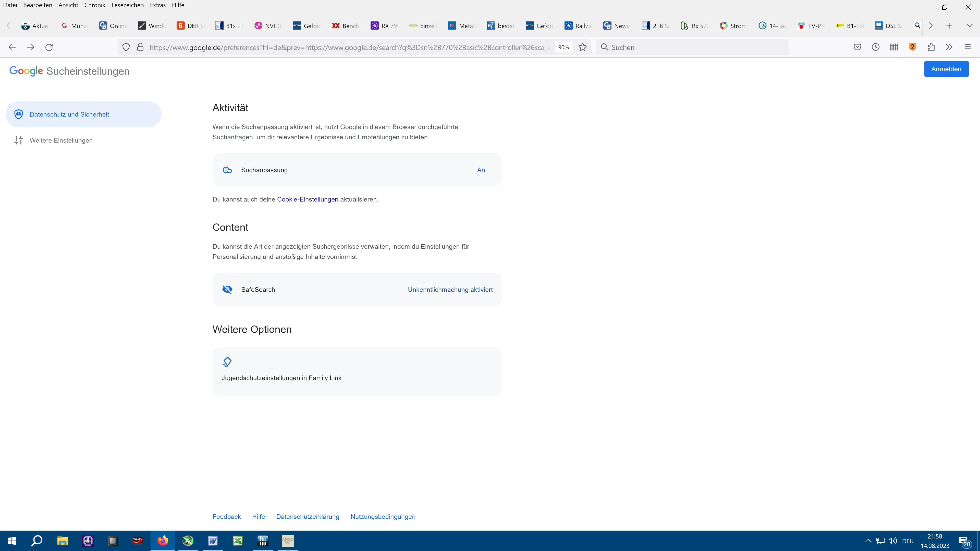
Task: Click the tracking protection shield icon
Action: point(126,47)
